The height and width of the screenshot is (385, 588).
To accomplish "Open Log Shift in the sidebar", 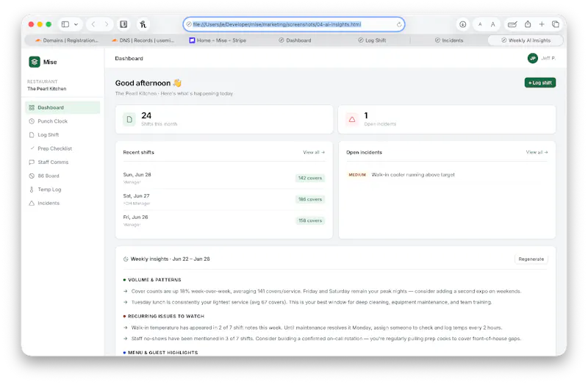I will (x=62, y=135).
